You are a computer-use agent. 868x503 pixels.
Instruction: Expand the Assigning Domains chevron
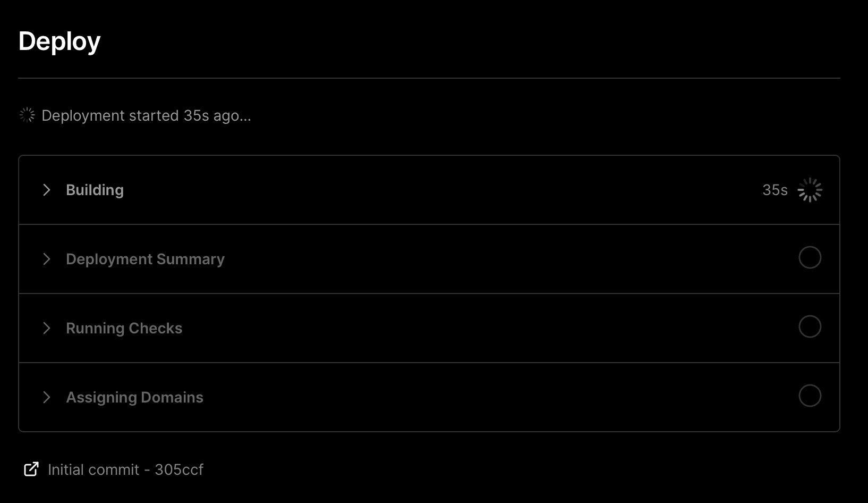point(47,397)
